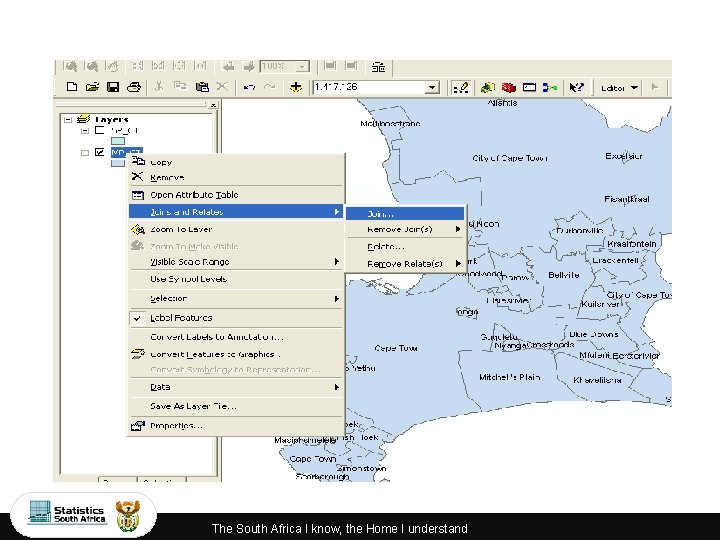
Task: Click the Toggle Draft Mode layout icon
Action: tap(330, 66)
